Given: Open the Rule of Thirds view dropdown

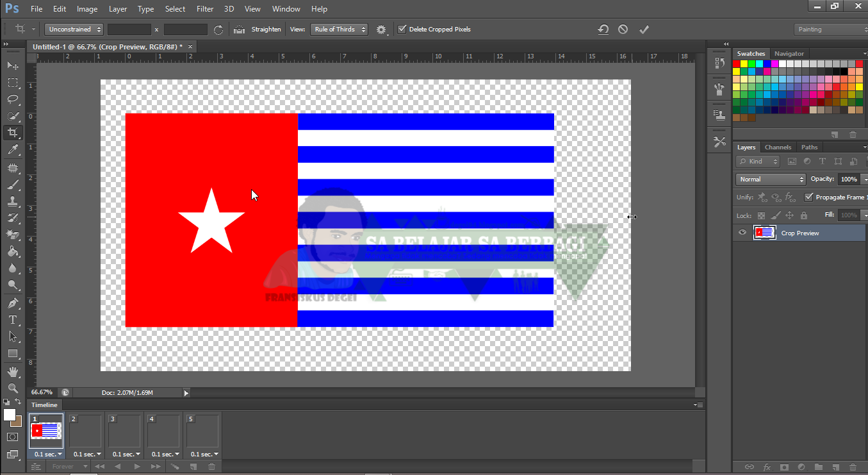Looking at the screenshot, I should 339,29.
